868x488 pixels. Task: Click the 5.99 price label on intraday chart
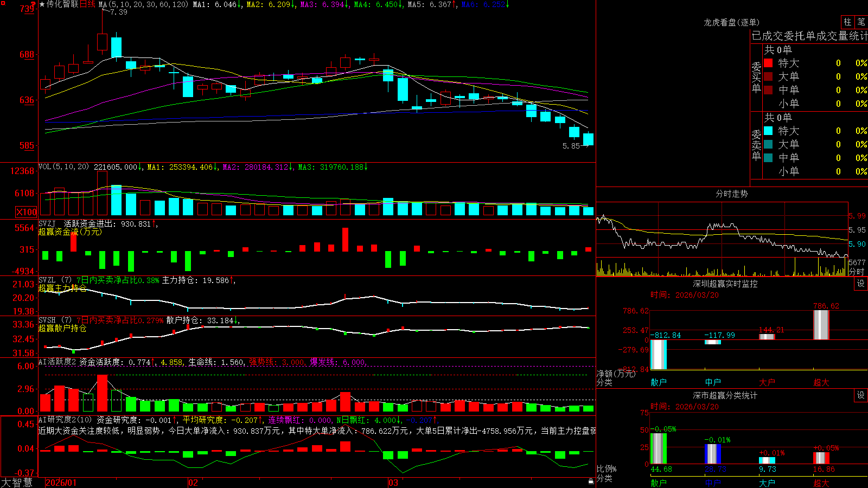click(857, 216)
